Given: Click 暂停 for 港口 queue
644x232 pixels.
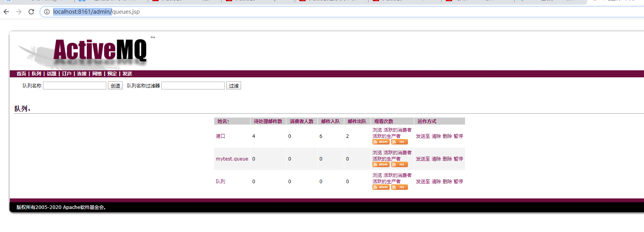Looking at the screenshot, I should 458,136.
